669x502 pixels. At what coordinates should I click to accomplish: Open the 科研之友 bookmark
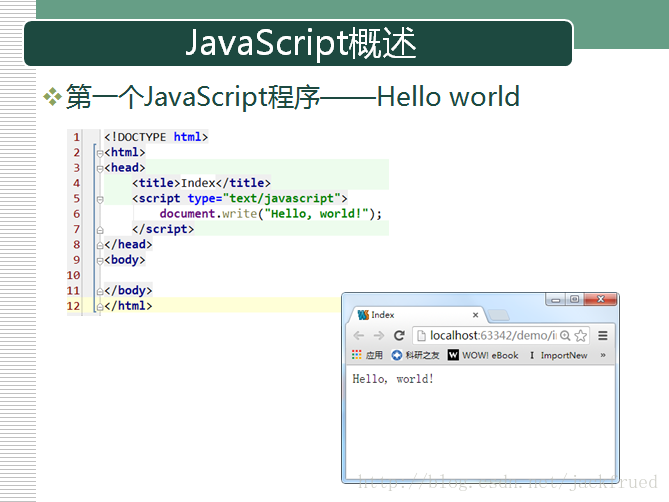coord(415,355)
